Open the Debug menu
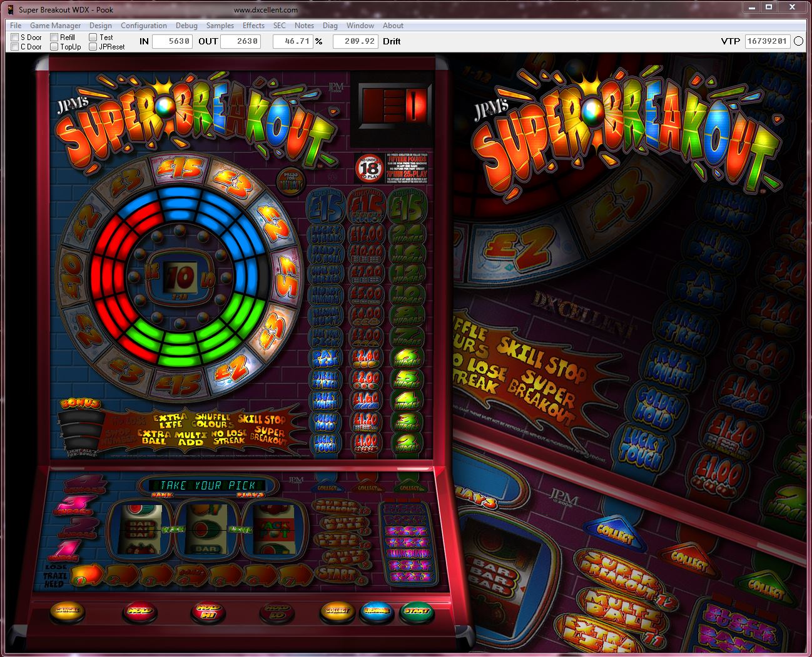 (x=186, y=26)
